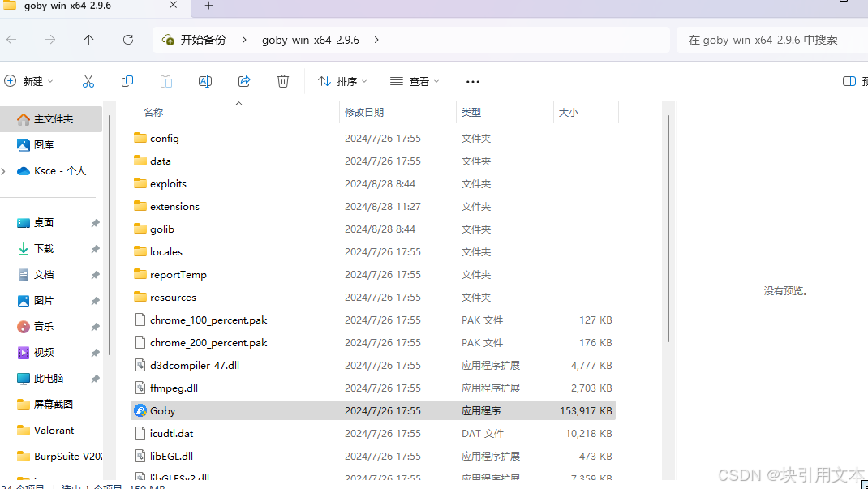Select chrome_200_percent.pak file
Viewport: 868px width, 489px height.
373,342
